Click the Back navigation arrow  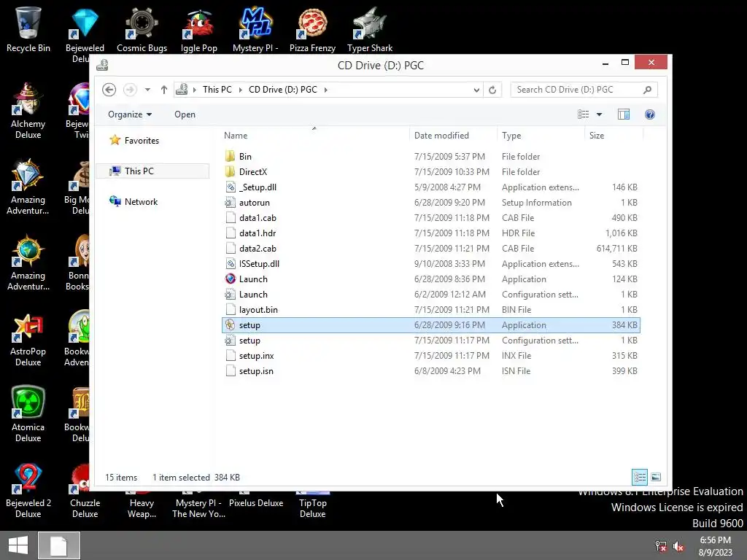[x=109, y=90]
